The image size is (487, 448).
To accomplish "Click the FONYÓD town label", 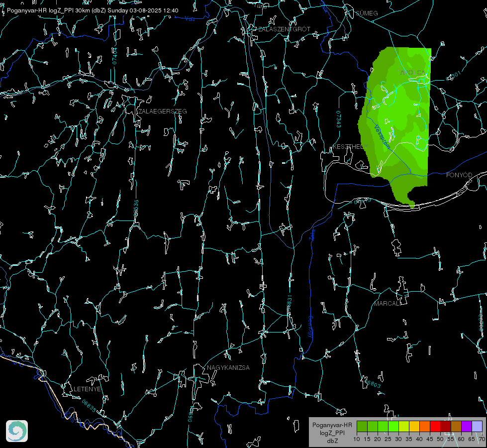I will (459, 175).
